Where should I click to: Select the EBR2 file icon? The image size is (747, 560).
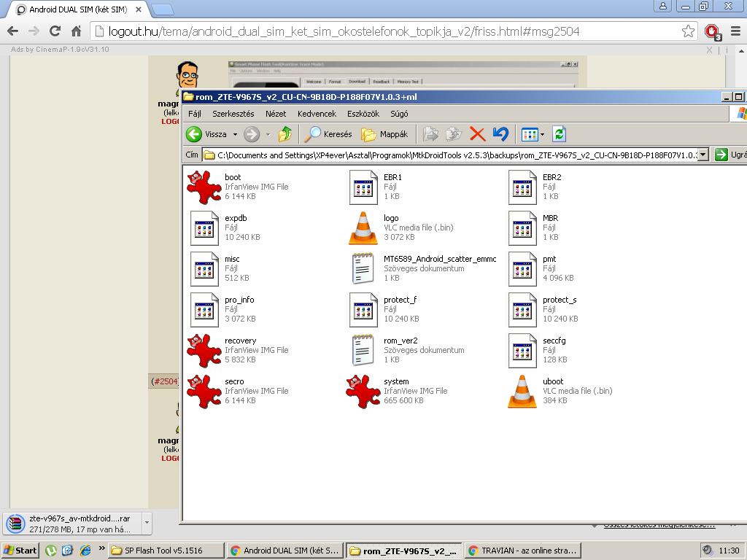coord(522,187)
